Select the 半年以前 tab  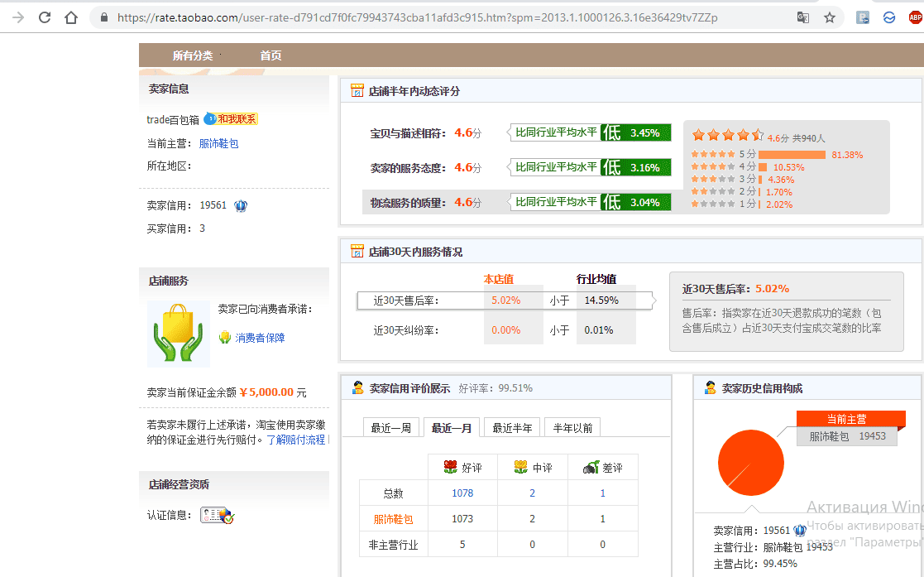(572, 428)
